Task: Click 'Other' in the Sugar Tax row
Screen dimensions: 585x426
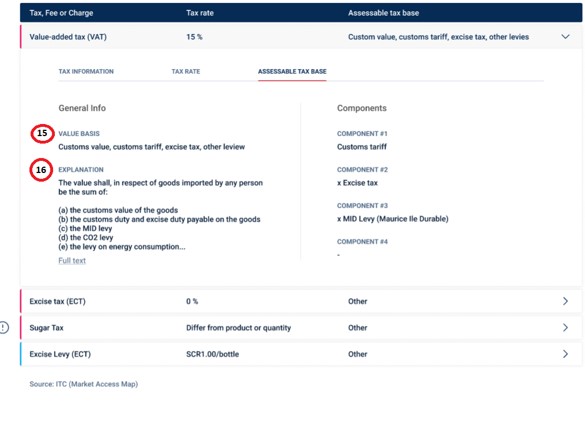Action: pos(357,328)
